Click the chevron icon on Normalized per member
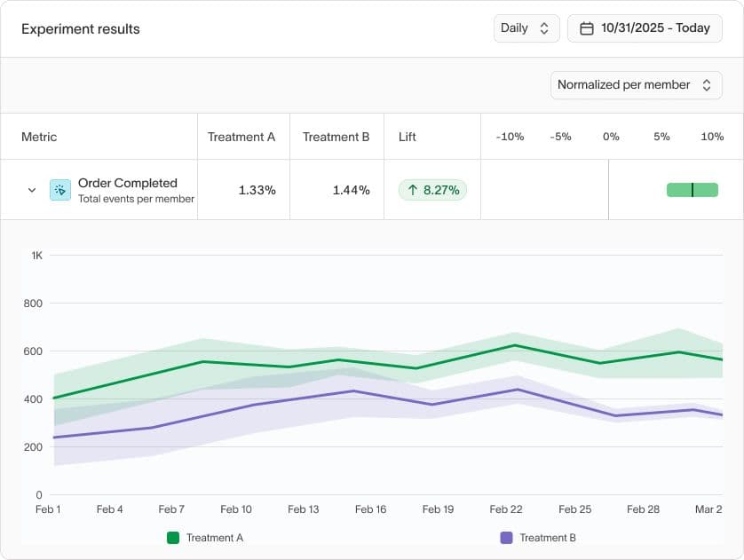The image size is (744, 560). (x=708, y=84)
